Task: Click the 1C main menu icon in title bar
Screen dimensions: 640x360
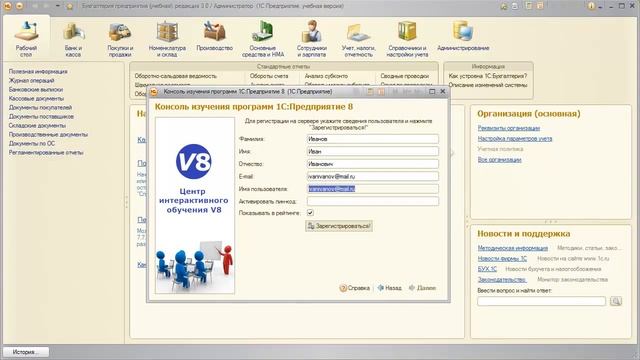Action: point(7,6)
